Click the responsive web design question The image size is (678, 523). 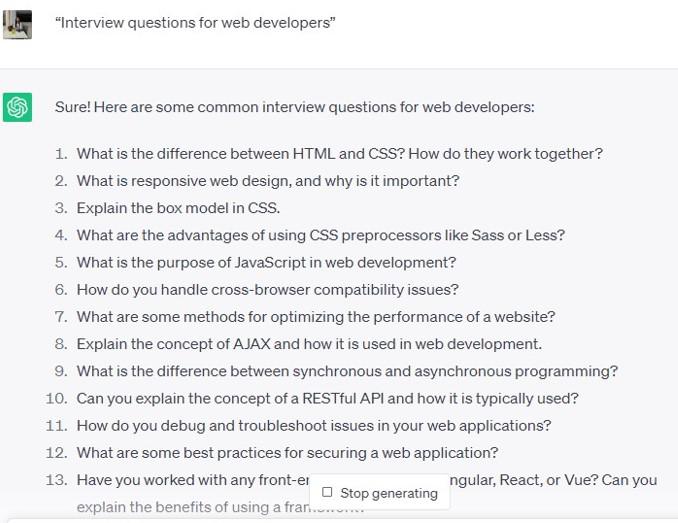(267, 181)
